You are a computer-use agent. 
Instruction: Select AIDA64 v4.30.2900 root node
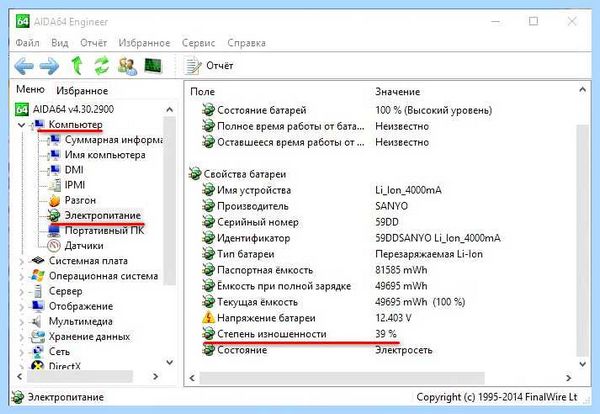pos(73,109)
